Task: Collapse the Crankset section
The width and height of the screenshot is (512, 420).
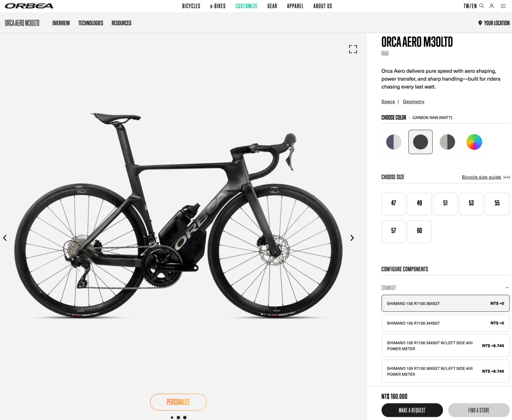Action: 507,288
